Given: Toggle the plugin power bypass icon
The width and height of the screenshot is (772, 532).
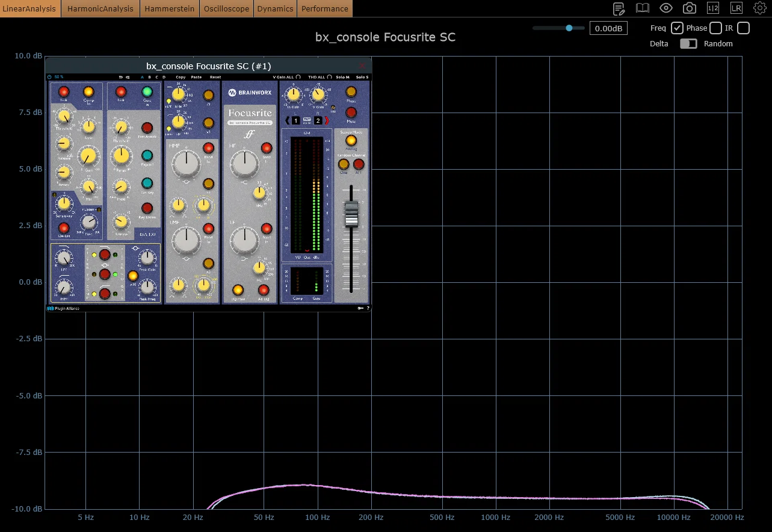Looking at the screenshot, I should [x=50, y=77].
